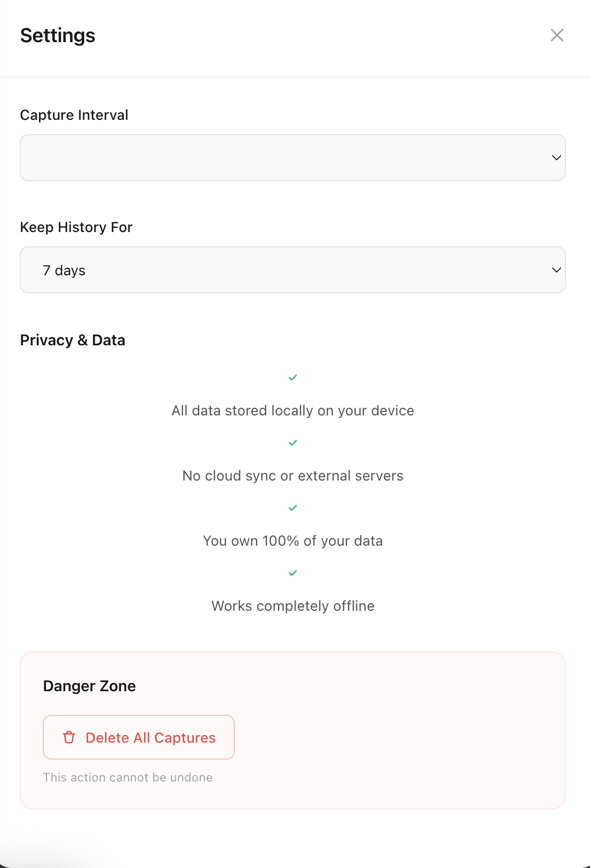Click the checkmark above 'Works completely offline'
590x868 pixels.
point(293,573)
